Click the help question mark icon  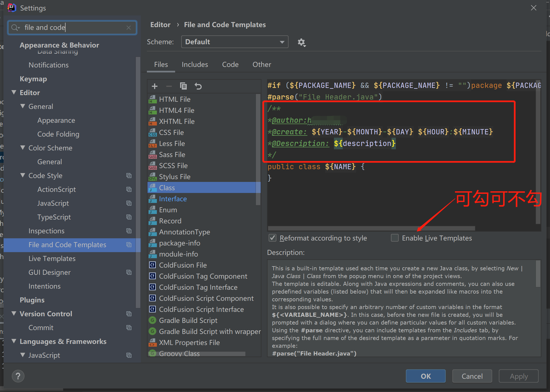coord(18,376)
